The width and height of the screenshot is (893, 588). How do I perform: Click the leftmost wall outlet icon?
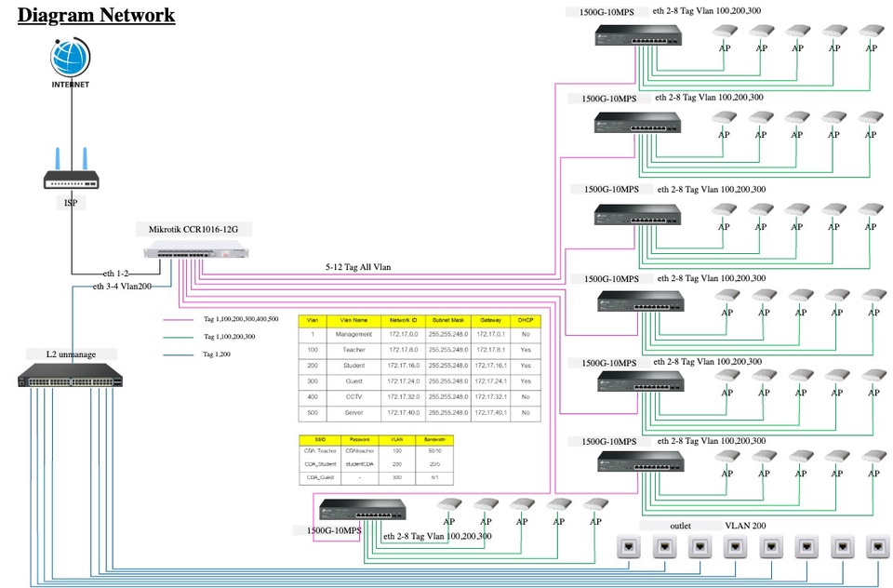pyautogui.click(x=629, y=547)
